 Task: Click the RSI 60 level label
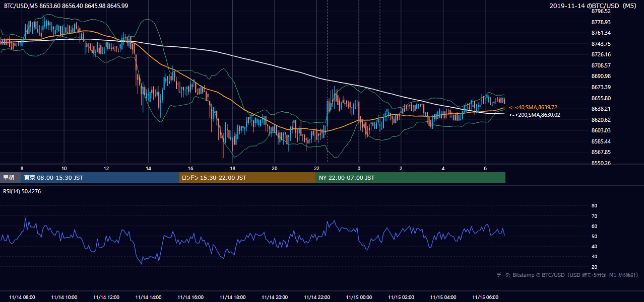pos(594,226)
